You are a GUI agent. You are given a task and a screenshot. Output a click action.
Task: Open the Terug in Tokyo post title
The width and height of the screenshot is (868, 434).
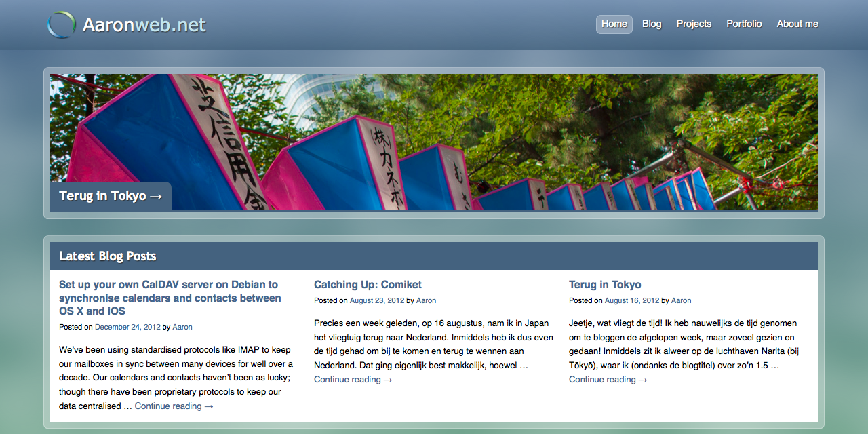click(x=604, y=285)
